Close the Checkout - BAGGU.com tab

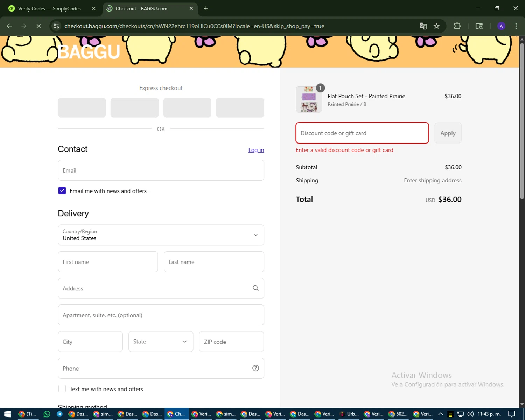[191, 8]
